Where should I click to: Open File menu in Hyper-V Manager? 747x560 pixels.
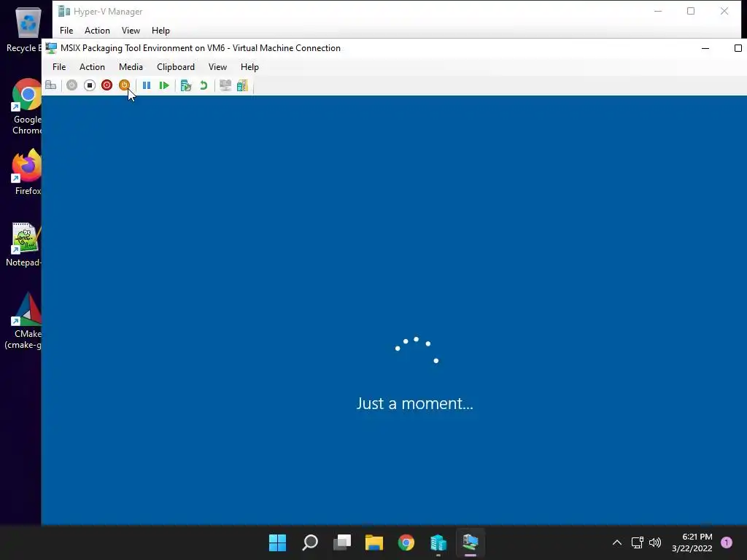pos(66,31)
